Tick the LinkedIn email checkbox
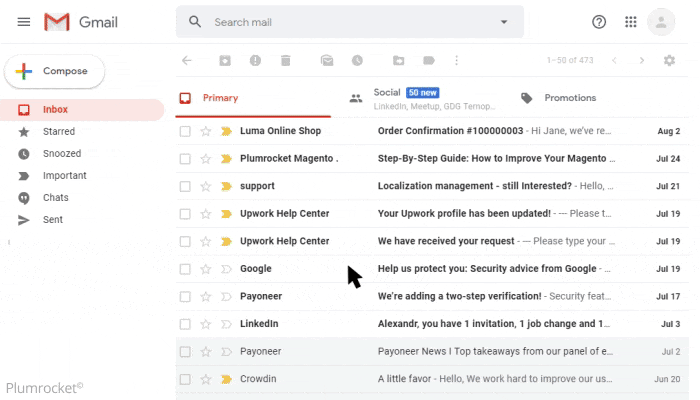Viewport: 700px width, 400px height. (x=185, y=324)
